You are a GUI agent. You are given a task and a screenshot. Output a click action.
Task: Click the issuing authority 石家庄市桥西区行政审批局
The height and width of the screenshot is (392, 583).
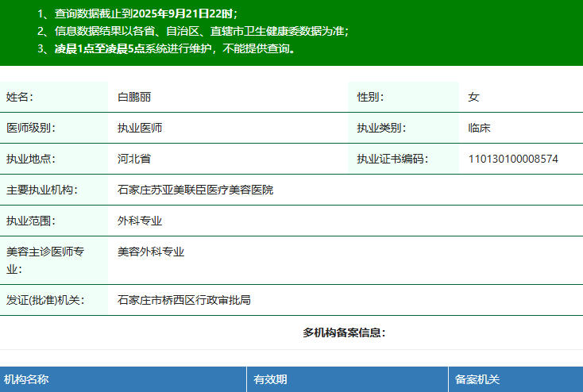tap(184, 300)
